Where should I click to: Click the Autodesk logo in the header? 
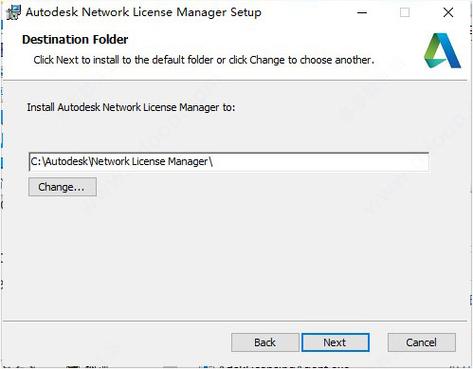(x=442, y=51)
